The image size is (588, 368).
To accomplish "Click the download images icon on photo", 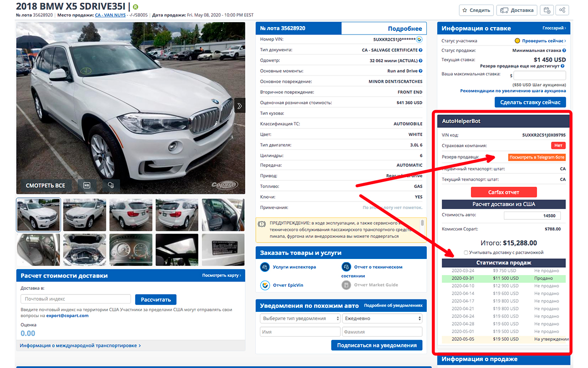I will (111, 185).
